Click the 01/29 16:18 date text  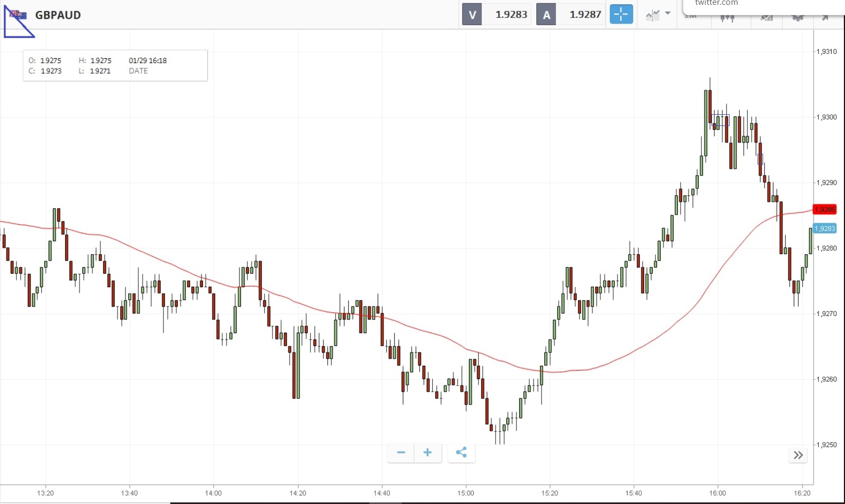point(147,60)
